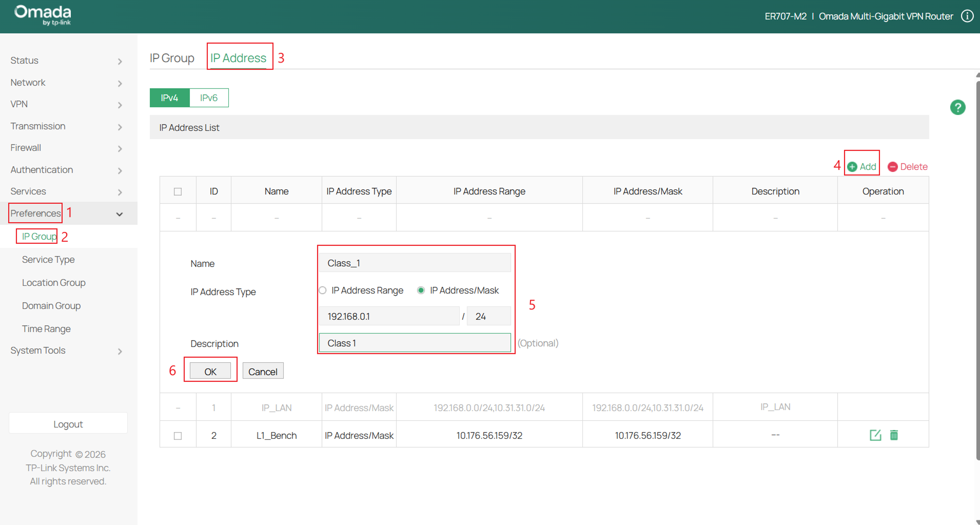Click the IP_LAN name cell
Screen dimensions: 980x525
coord(277,407)
